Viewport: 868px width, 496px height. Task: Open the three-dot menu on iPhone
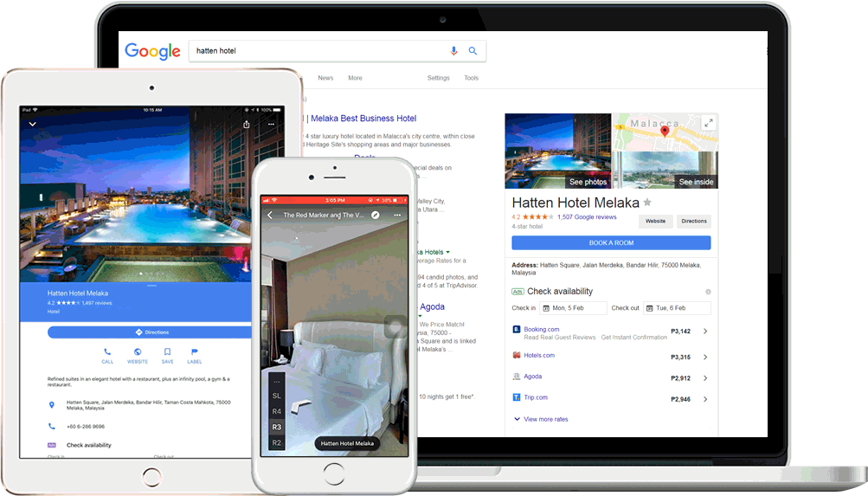(x=397, y=215)
